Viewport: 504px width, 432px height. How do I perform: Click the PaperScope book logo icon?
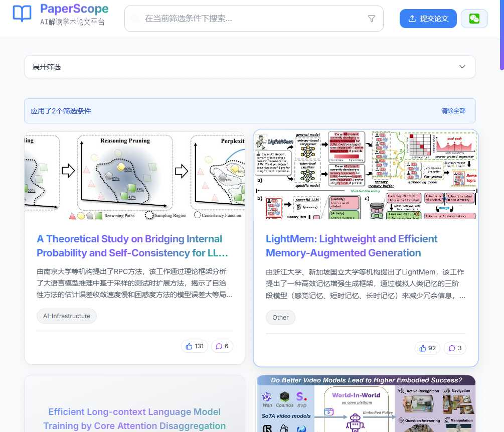click(x=22, y=14)
